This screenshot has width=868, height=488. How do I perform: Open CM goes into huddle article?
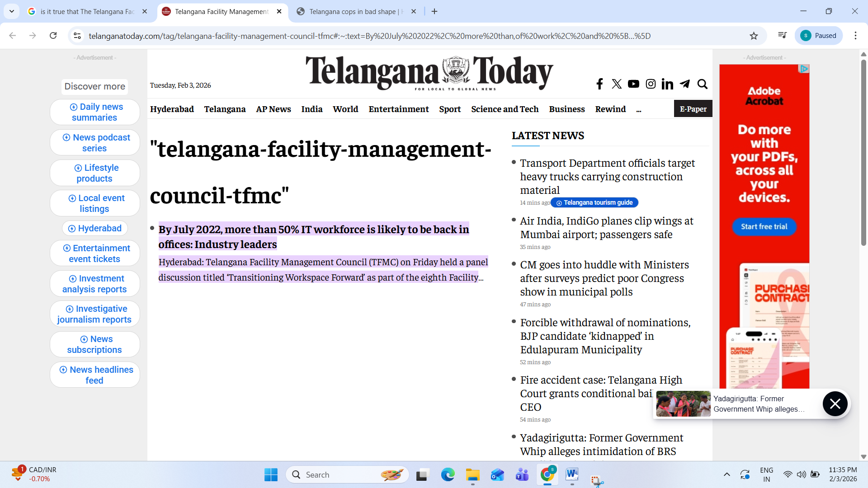[x=604, y=278]
